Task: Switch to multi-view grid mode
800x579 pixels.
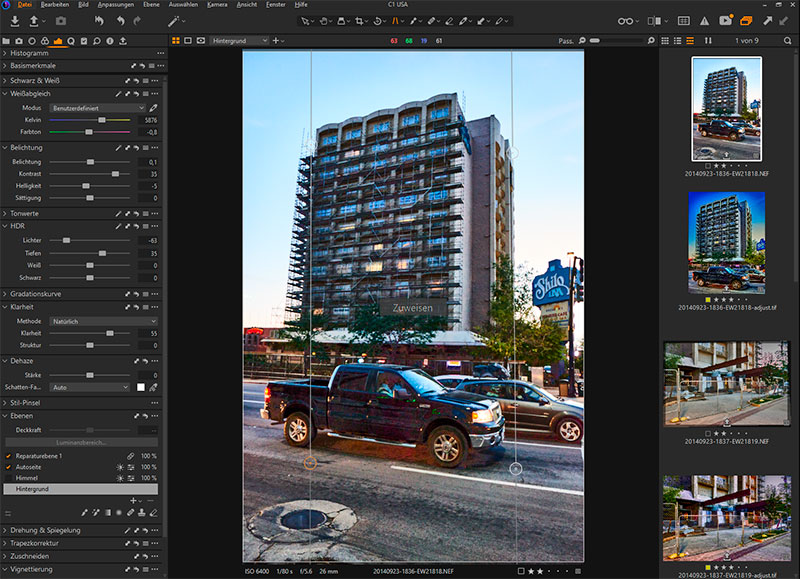Action: click(176, 40)
